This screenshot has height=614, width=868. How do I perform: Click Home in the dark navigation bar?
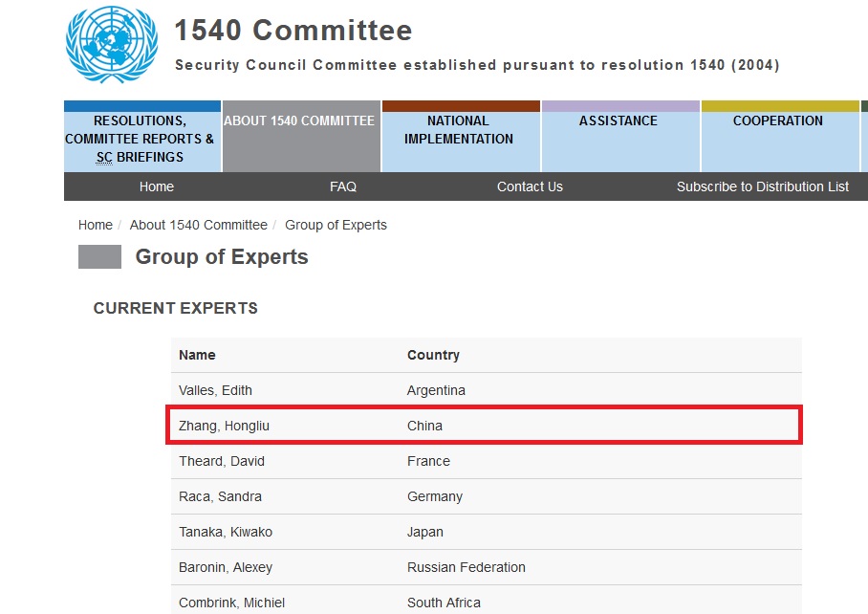157,186
